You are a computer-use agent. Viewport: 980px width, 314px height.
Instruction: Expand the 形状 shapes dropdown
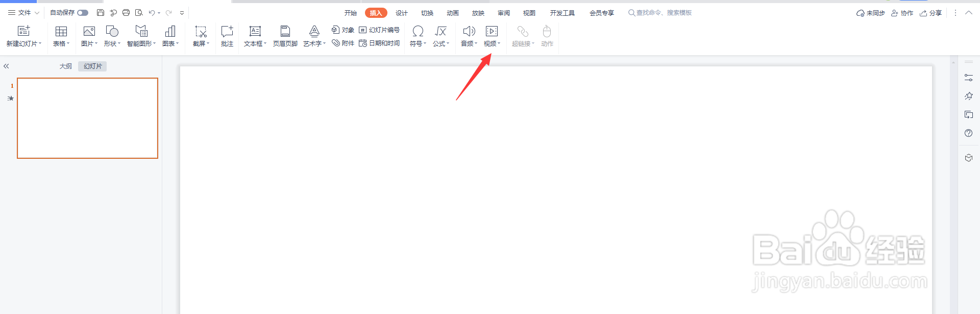[119, 43]
